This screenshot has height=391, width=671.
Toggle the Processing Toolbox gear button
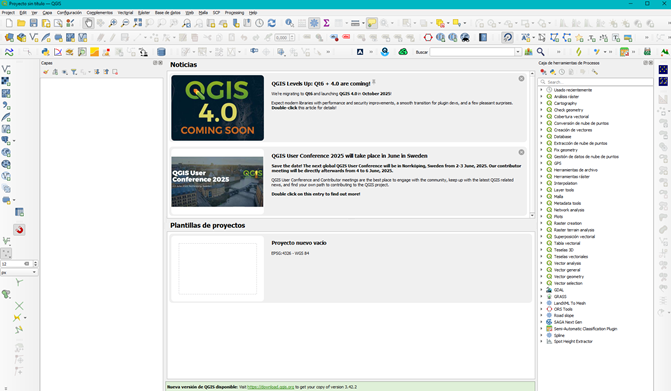[x=314, y=23]
